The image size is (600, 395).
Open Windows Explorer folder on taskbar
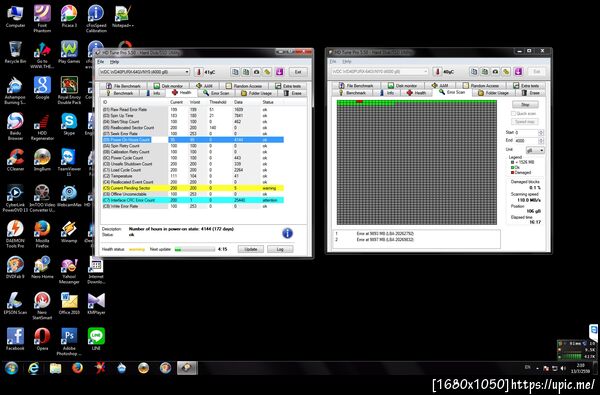pos(55,368)
